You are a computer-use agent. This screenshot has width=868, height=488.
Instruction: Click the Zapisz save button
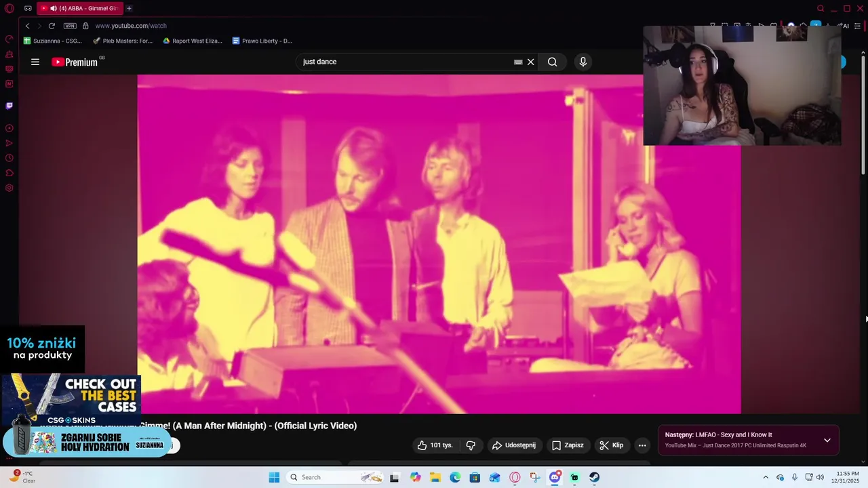coord(568,445)
